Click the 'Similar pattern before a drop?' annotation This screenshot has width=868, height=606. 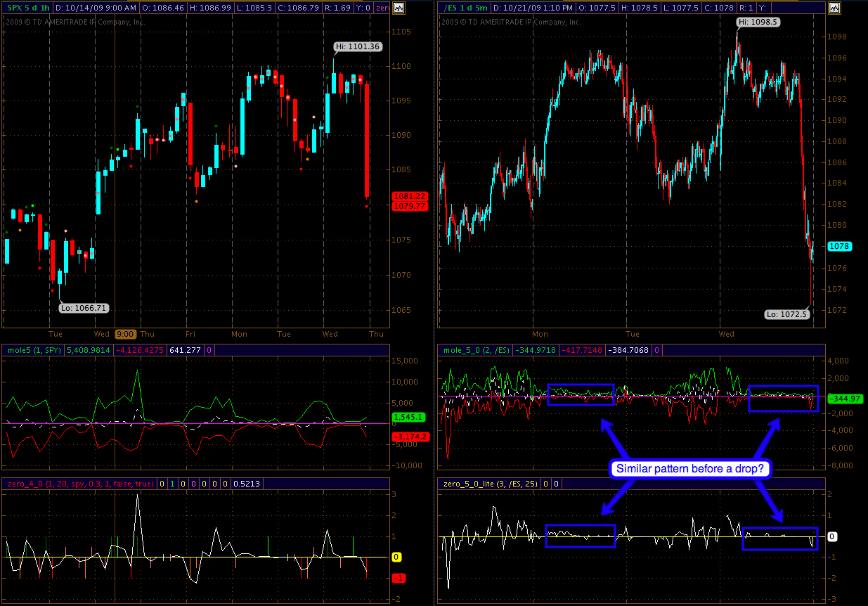point(690,468)
